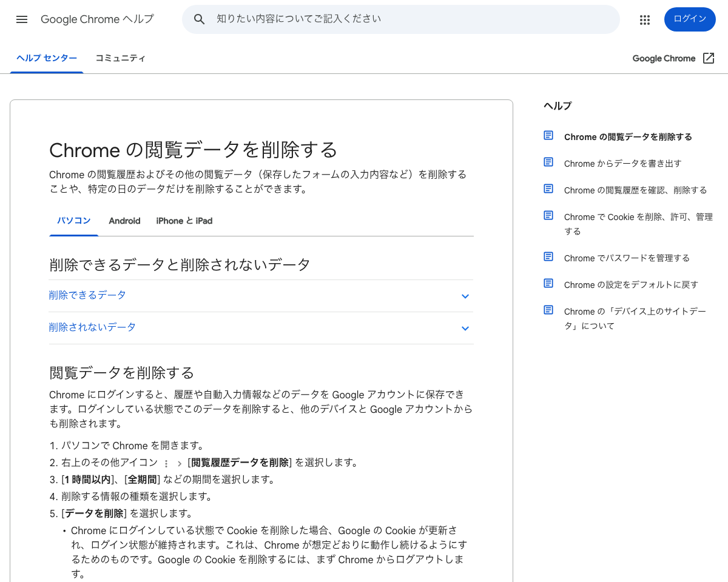Image resolution: width=728 pixels, height=582 pixels.
Task: Click the bold text 1 時間以内
Action: 88,480
